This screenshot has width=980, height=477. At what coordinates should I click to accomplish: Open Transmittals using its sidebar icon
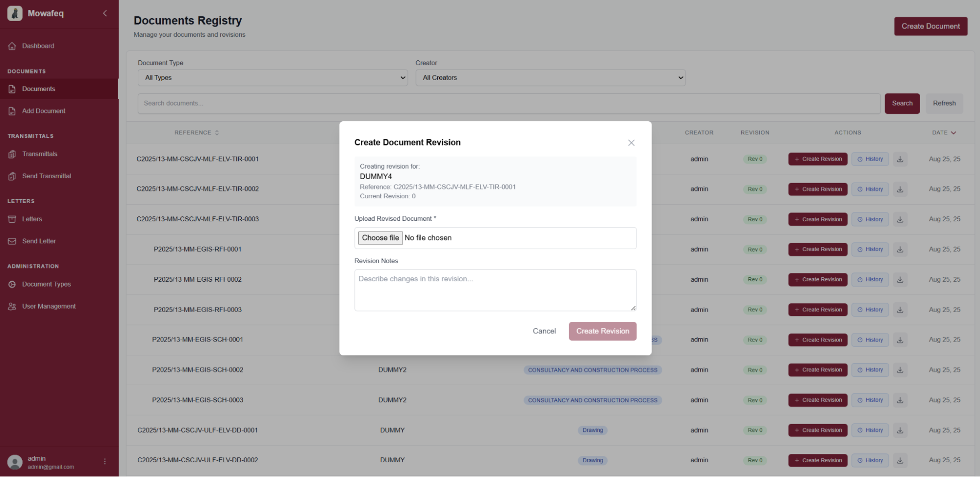12,154
